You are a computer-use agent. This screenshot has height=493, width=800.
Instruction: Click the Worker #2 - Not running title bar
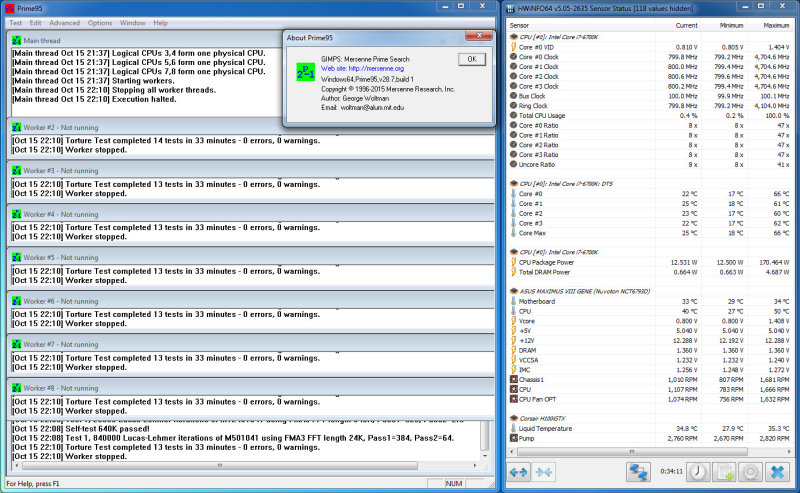click(251, 128)
